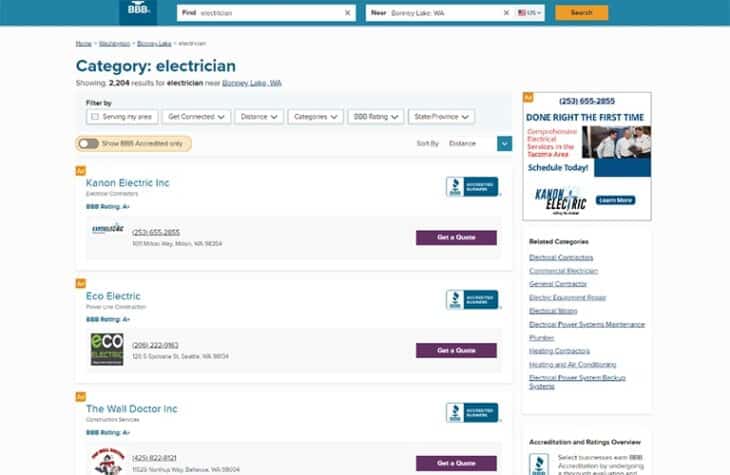Clear the Find search field with X
The width and height of the screenshot is (730, 475).
(x=348, y=13)
